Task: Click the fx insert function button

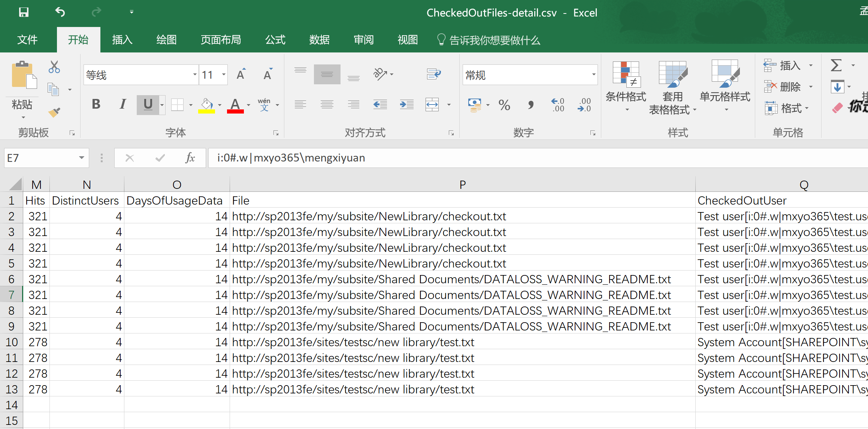Action: click(190, 158)
